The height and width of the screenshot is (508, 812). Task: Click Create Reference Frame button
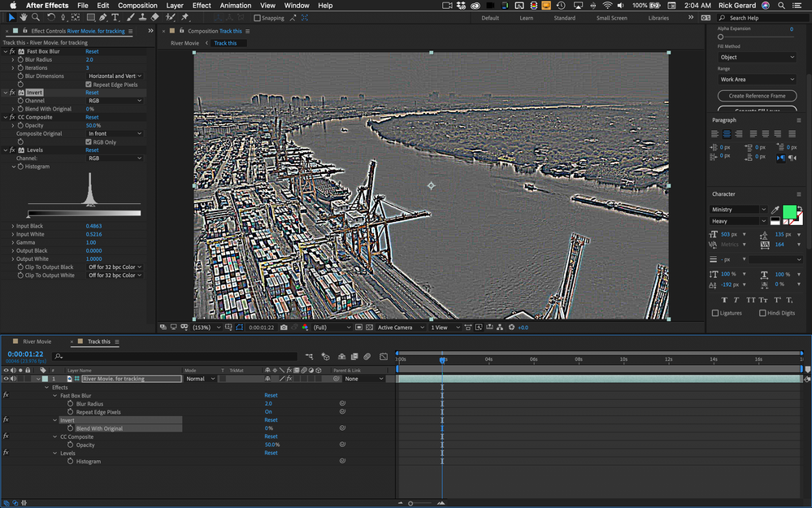(757, 96)
